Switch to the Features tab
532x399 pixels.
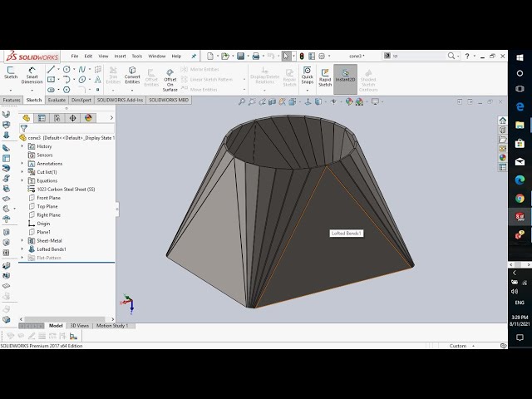click(x=12, y=100)
